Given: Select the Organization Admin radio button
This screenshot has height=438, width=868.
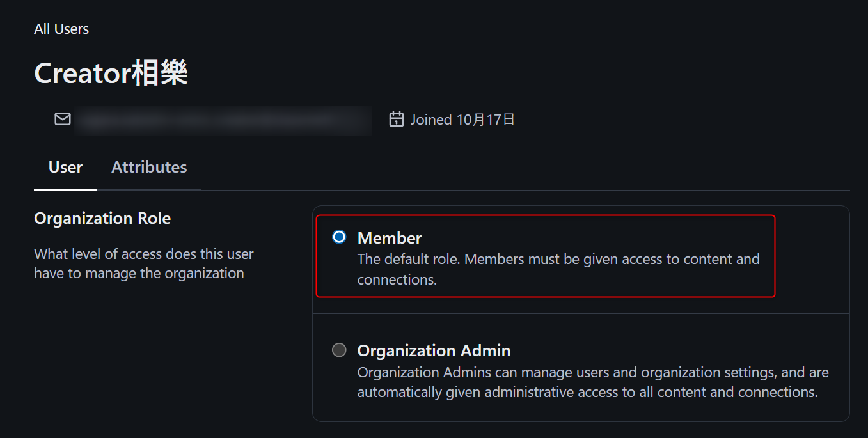Looking at the screenshot, I should [339, 350].
